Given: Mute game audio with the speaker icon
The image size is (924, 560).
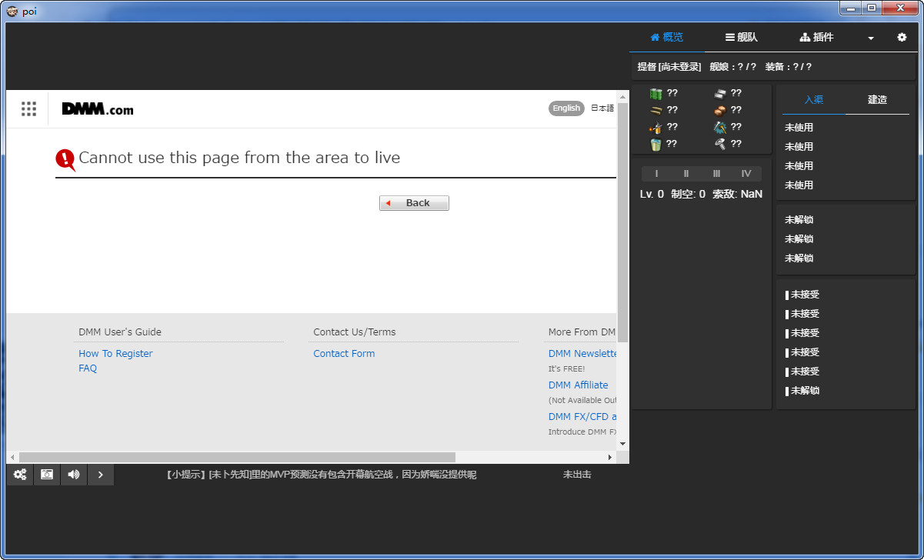Looking at the screenshot, I should coord(74,475).
